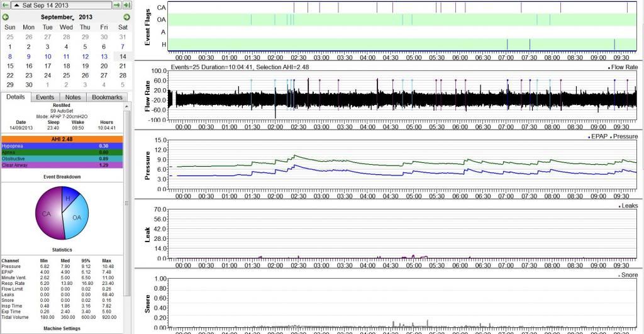Click the Pressure graph's green pressure line

point(377,160)
